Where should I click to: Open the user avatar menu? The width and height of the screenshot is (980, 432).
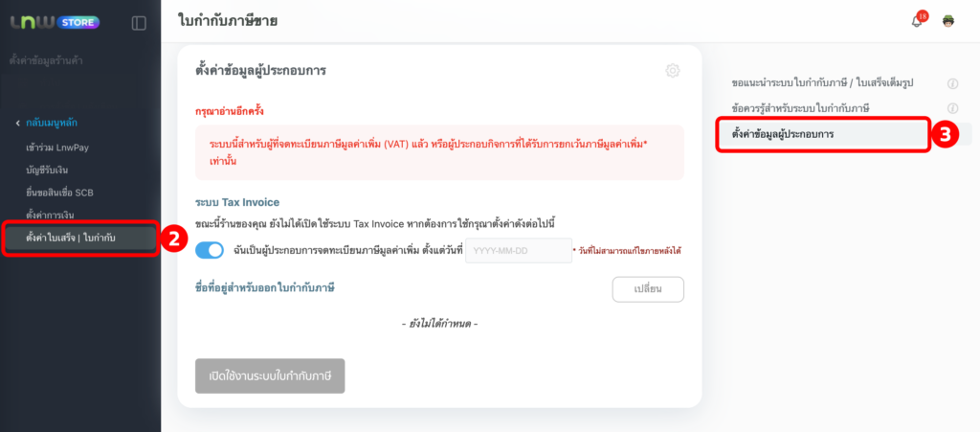948,21
